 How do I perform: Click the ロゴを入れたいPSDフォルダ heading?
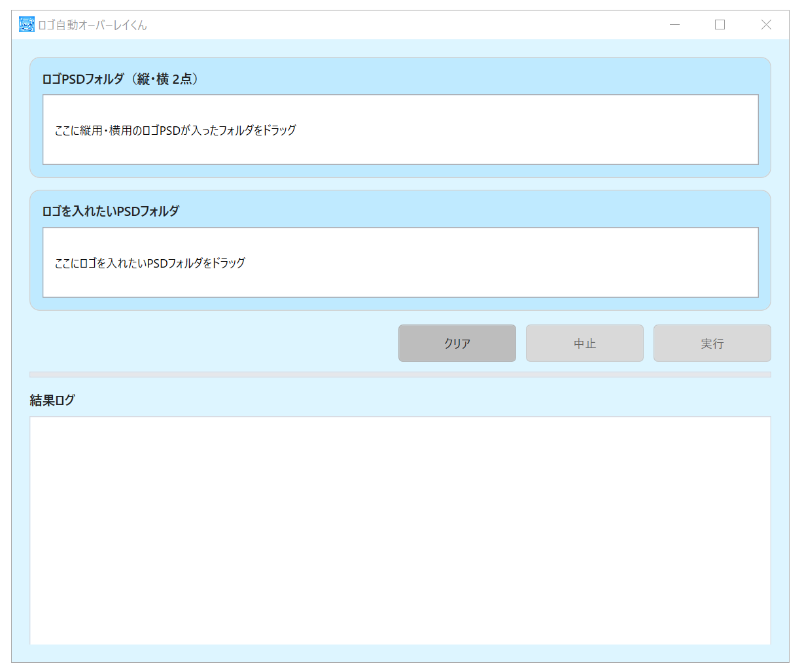tap(111, 211)
